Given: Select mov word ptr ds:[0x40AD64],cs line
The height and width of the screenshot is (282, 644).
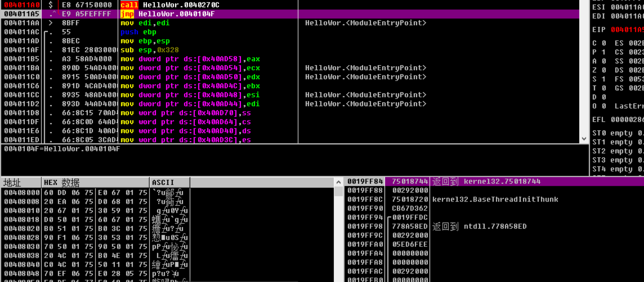Looking at the screenshot, I should coord(186,122).
